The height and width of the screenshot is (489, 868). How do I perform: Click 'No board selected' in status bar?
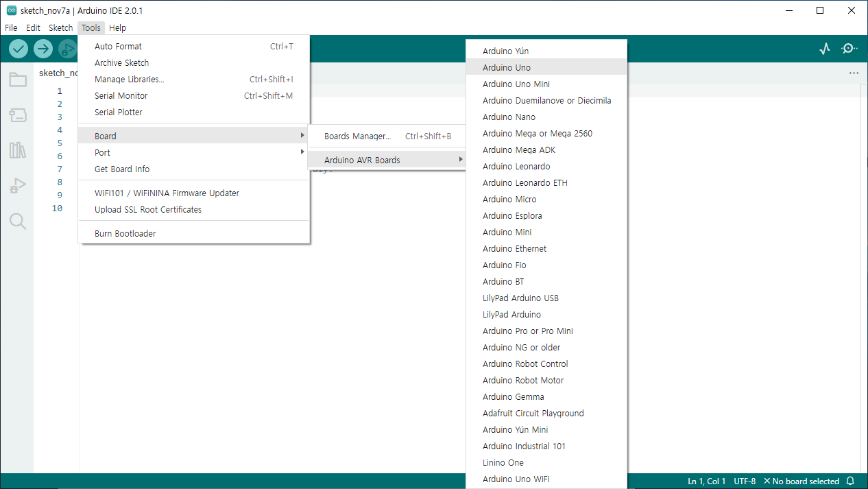[x=801, y=481]
